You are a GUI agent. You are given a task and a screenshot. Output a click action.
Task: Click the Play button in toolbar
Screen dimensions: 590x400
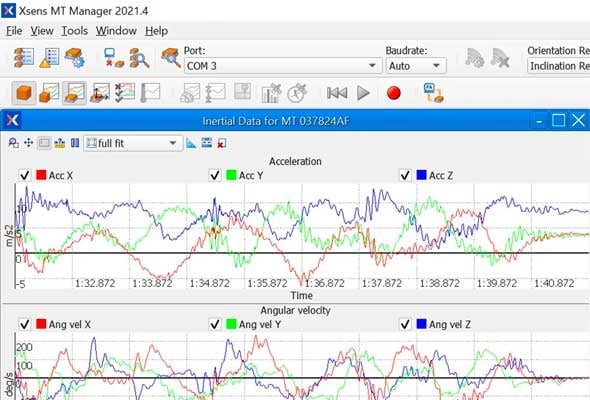pos(363,93)
